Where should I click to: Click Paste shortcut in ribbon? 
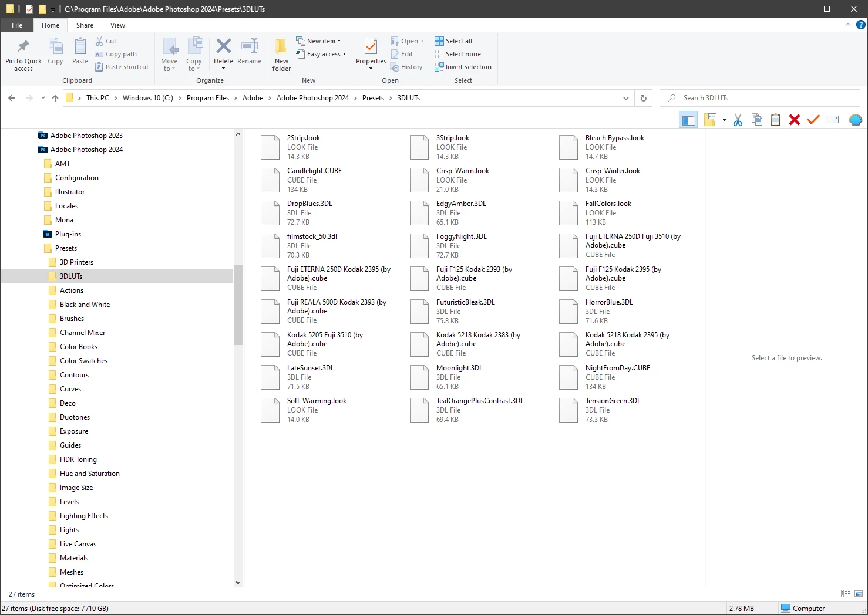[x=122, y=67]
